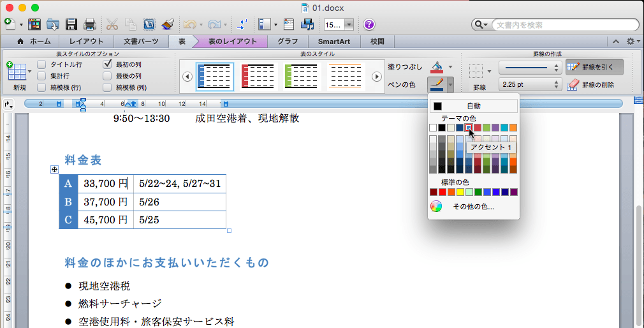Click the purple Help icon
Image resolution: width=644 pixels, height=328 pixels.
[369, 25]
